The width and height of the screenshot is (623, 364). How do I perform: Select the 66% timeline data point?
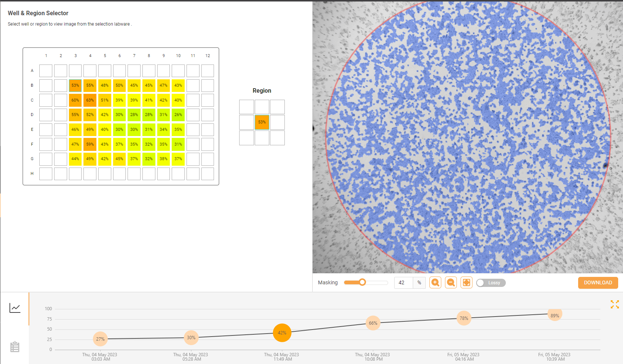point(373,323)
